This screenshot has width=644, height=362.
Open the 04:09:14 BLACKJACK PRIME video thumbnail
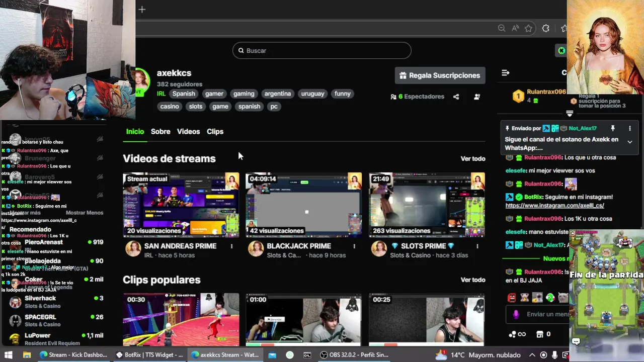(304, 205)
